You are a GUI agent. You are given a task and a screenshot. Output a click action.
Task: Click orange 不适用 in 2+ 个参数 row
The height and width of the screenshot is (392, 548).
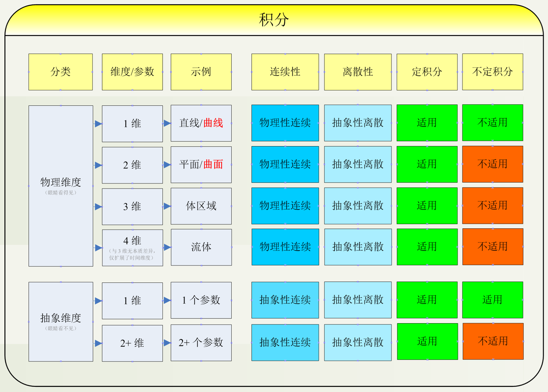pos(493,341)
